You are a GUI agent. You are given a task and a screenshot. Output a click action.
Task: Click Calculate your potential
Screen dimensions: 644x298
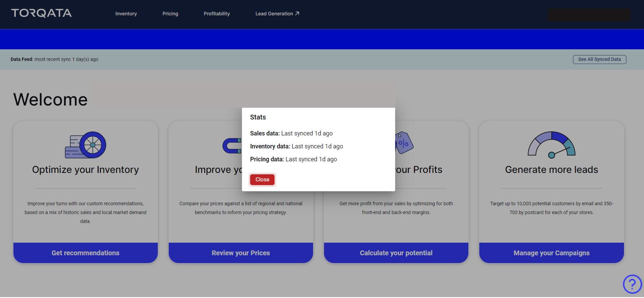click(396, 253)
